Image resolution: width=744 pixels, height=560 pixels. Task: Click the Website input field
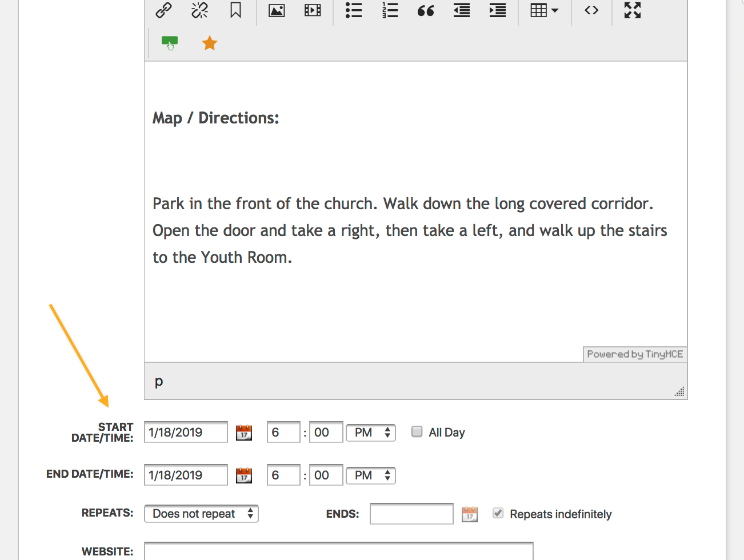pyautogui.click(x=338, y=551)
